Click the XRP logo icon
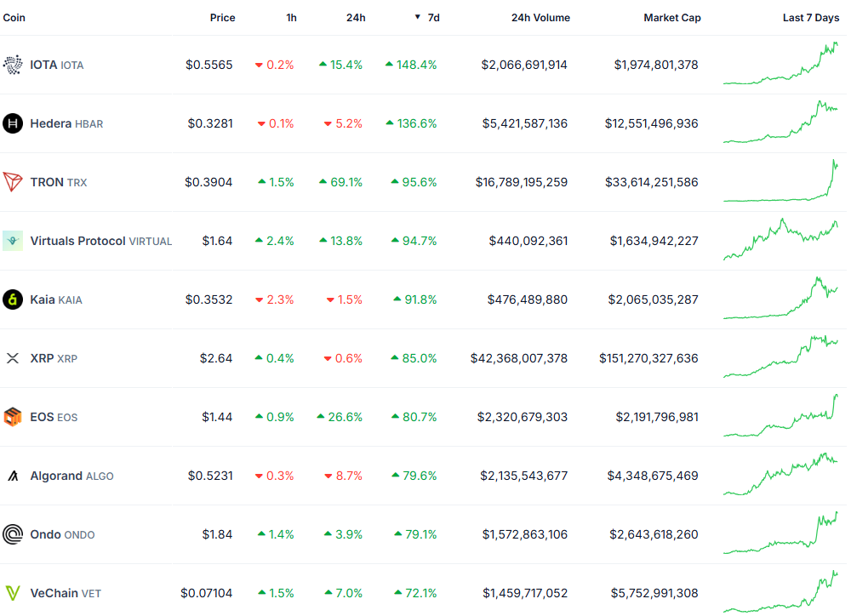Image resolution: width=851 pixels, height=616 pixels. tap(13, 358)
